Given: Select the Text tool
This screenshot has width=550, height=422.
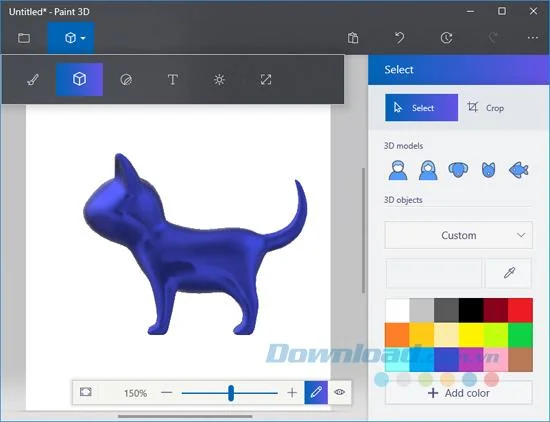Looking at the screenshot, I should (x=173, y=80).
